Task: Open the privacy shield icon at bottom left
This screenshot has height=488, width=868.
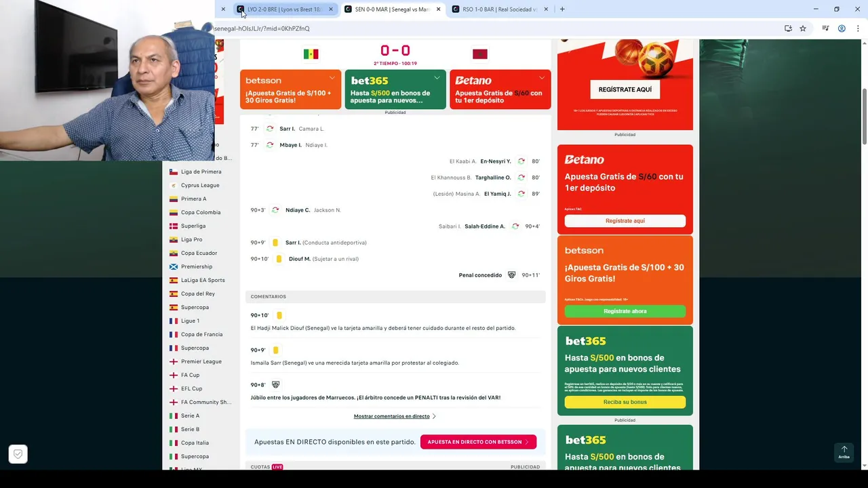Action: 18,454
